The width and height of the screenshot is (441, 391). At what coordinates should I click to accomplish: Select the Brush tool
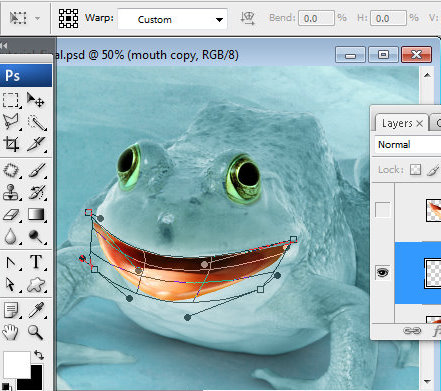coord(36,170)
